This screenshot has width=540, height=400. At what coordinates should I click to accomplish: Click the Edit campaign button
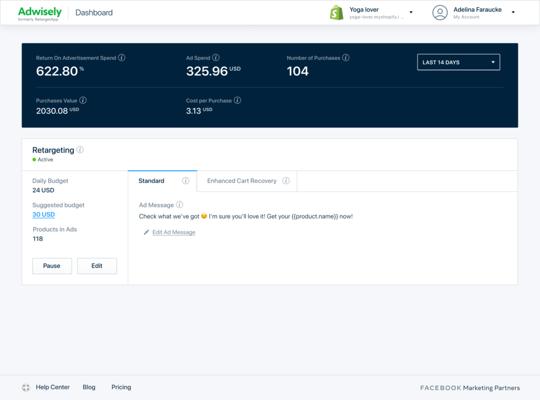click(97, 266)
